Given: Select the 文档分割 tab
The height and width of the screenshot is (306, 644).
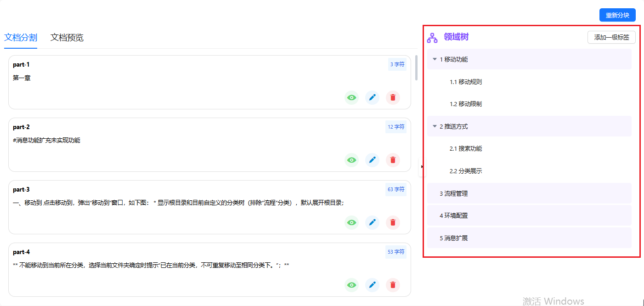Looking at the screenshot, I should tap(21, 38).
